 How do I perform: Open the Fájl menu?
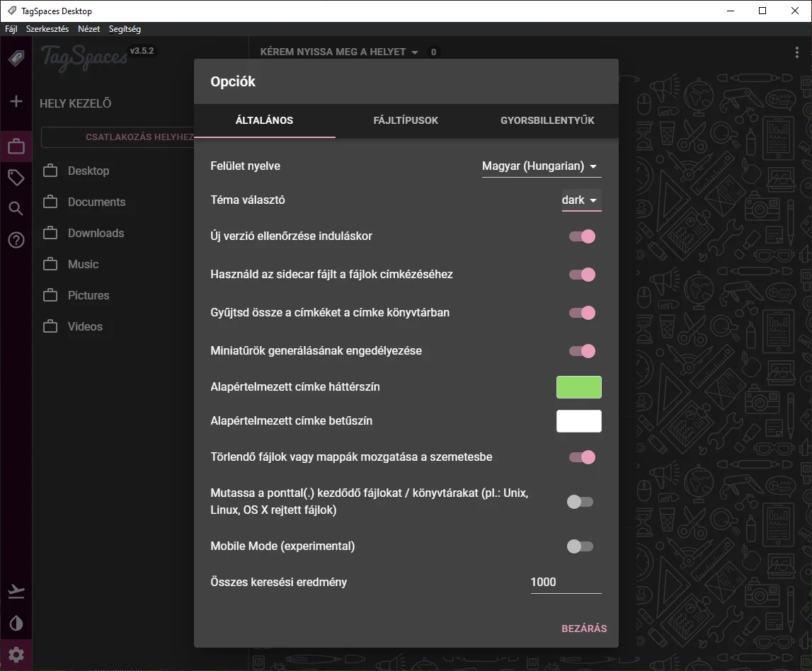[11, 29]
